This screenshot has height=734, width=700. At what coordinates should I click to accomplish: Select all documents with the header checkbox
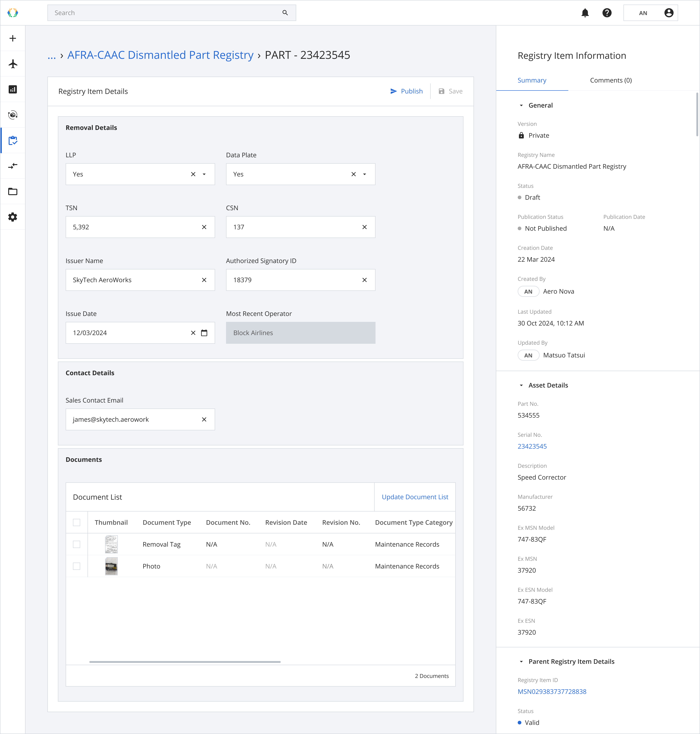click(77, 522)
